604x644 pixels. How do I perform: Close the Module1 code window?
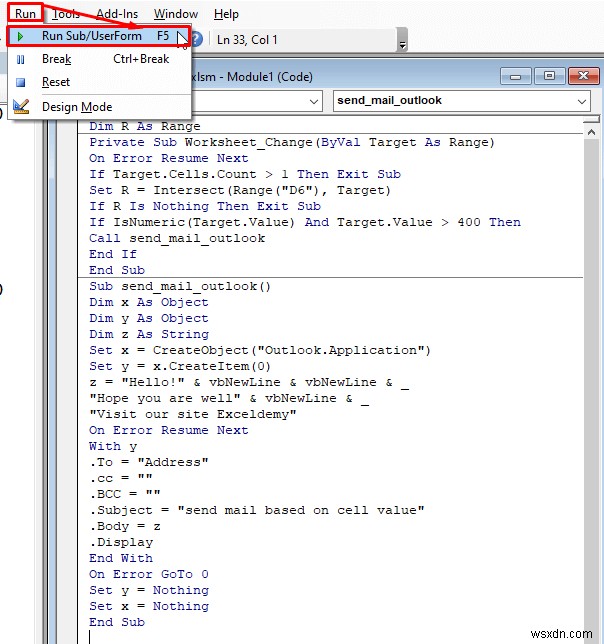point(583,76)
